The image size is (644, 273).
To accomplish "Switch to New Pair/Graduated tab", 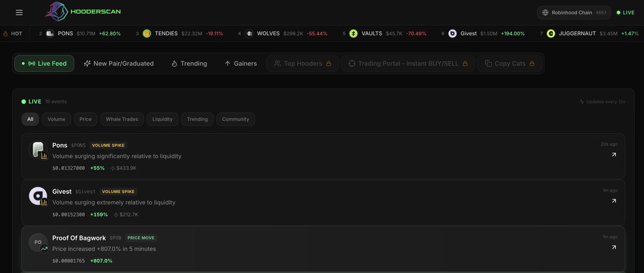I will (x=119, y=63).
